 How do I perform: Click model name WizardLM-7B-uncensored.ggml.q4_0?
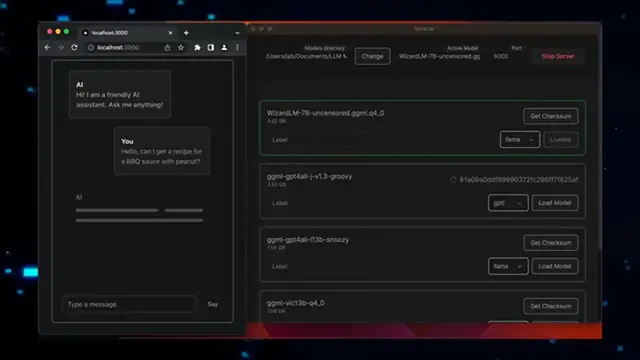click(325, 113)
